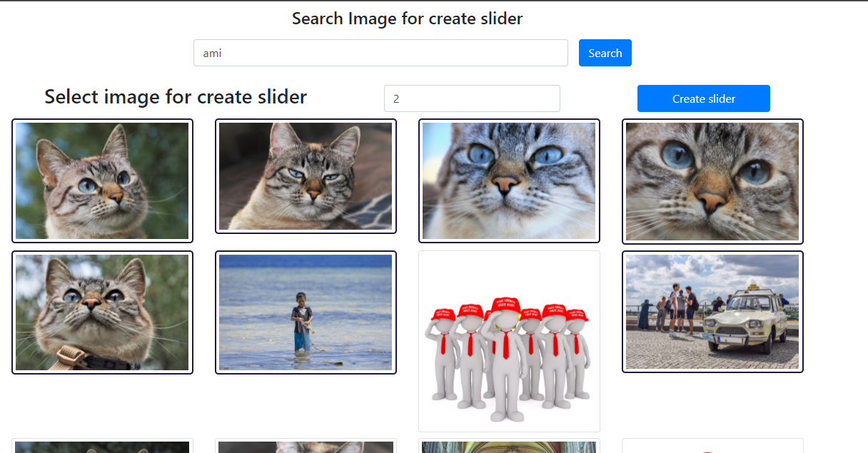This screenshot has height=453, width=868.
Task: Click the front saluting figure with red tie
Action: 506,364
